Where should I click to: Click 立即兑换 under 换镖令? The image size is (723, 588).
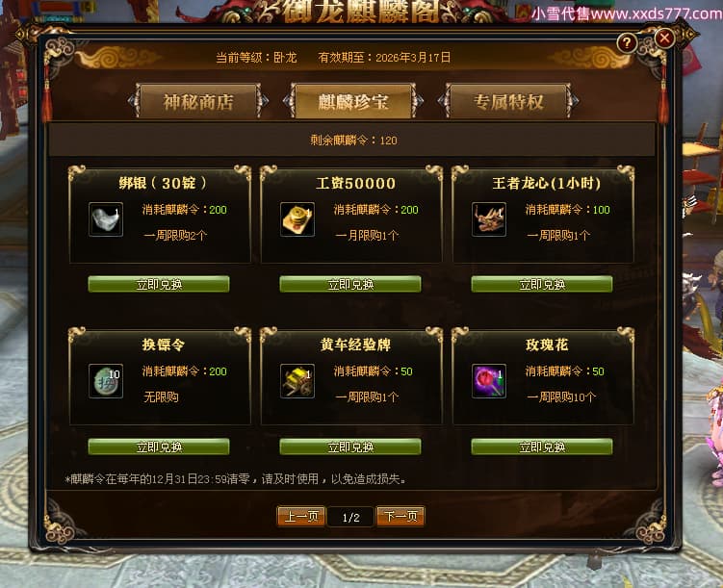click(159, 447)
